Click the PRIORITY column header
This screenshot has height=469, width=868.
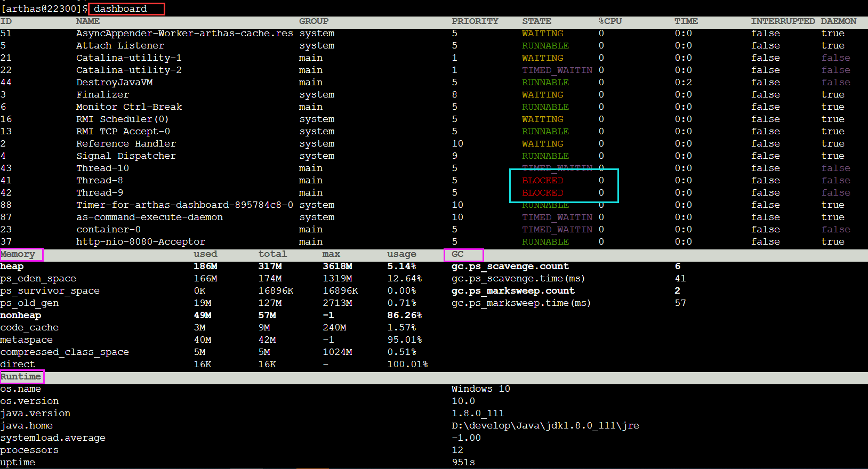click(475, 21)
